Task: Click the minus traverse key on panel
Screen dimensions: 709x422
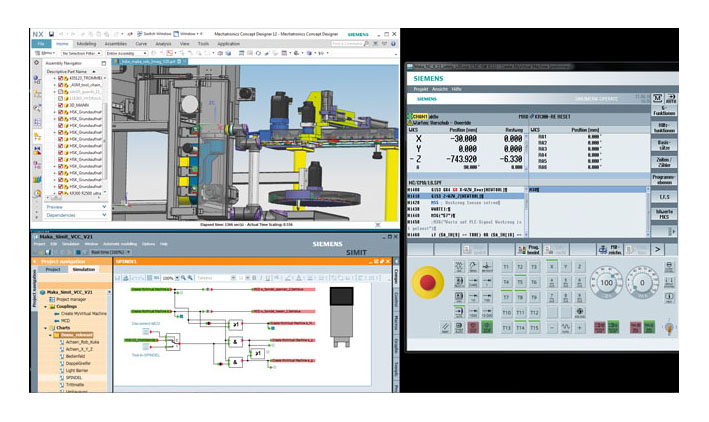Action: click(x=552, y=327)
